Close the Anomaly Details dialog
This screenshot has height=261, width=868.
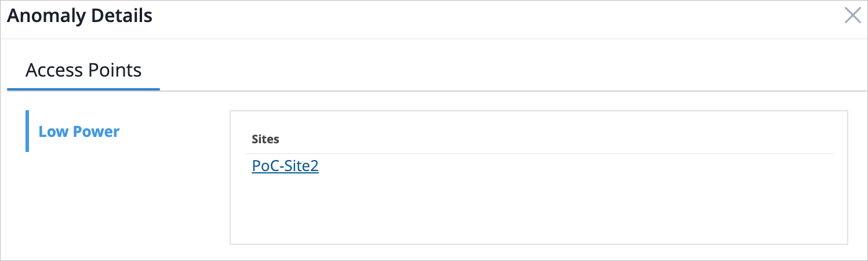852,16
